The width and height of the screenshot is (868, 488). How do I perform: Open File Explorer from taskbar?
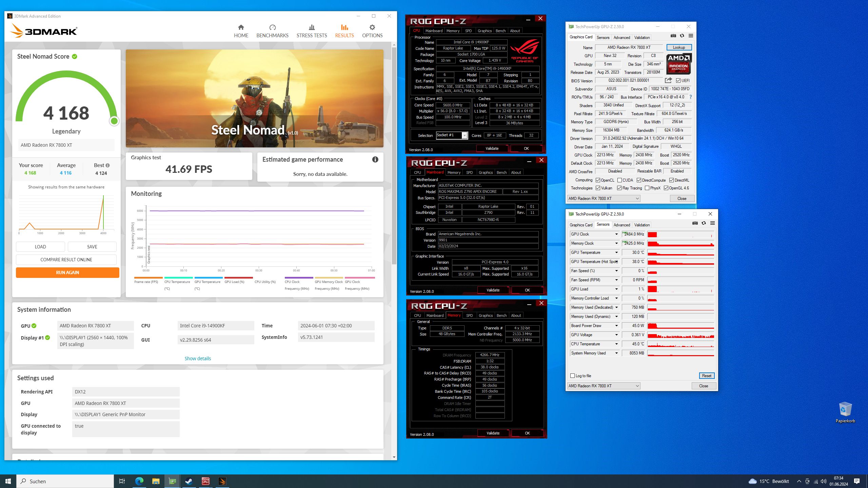point(156,481)
